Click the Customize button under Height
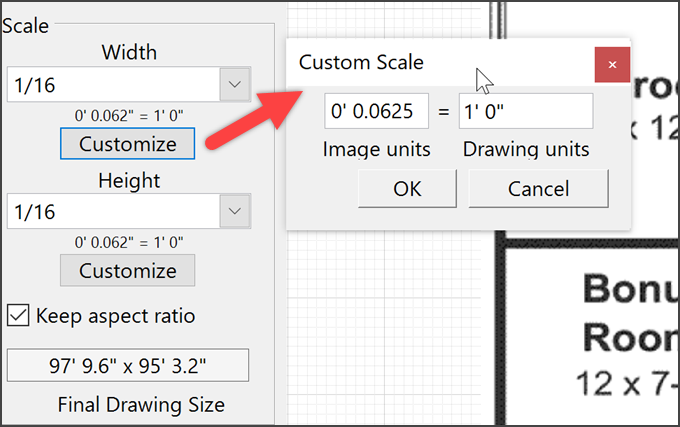 tap(128, 271)
